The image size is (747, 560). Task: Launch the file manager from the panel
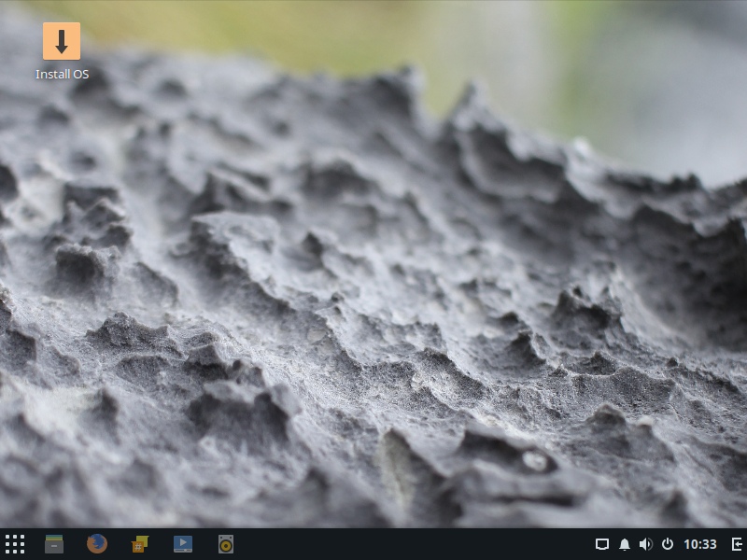[x=54, y=544]
